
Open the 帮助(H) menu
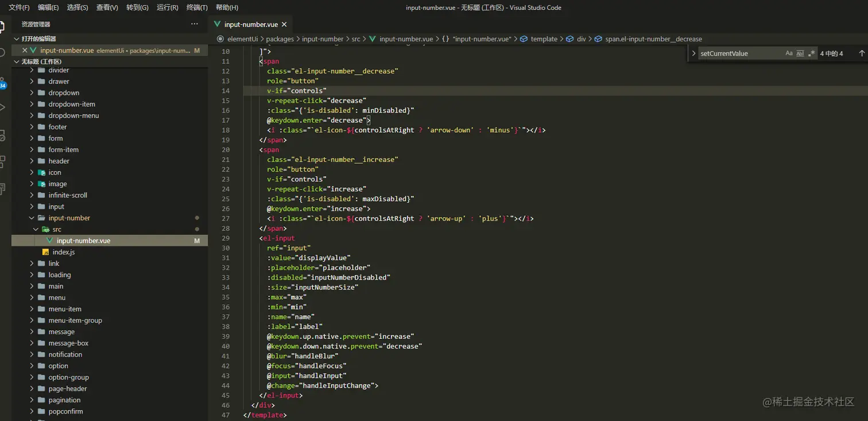pos(227,7)
